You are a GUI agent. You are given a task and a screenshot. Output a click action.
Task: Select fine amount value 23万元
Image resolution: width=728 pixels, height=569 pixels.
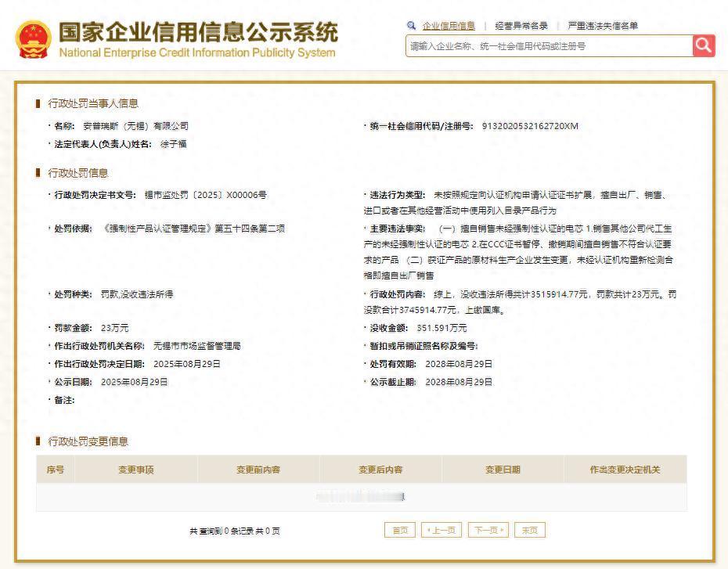[114, 328]
